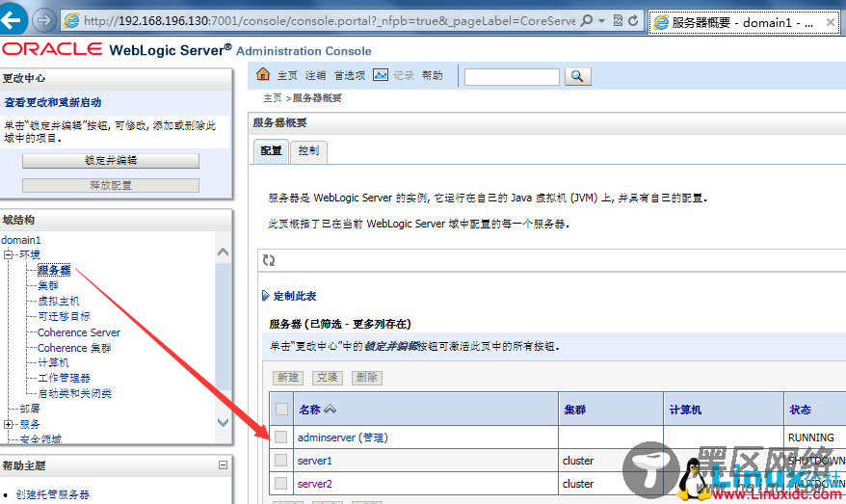Click the 锁定并编辑 button
846x504 pixels.
point(111,160)
